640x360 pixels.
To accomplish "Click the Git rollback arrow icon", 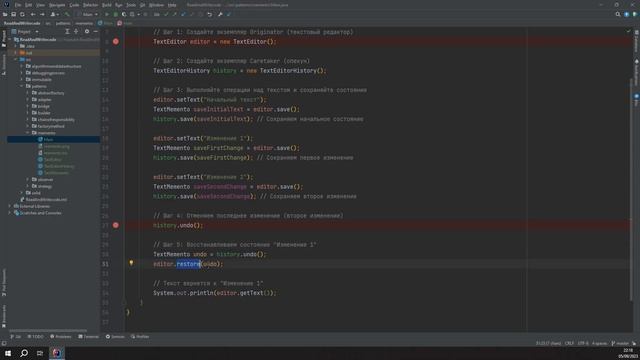I will (209, 14).
